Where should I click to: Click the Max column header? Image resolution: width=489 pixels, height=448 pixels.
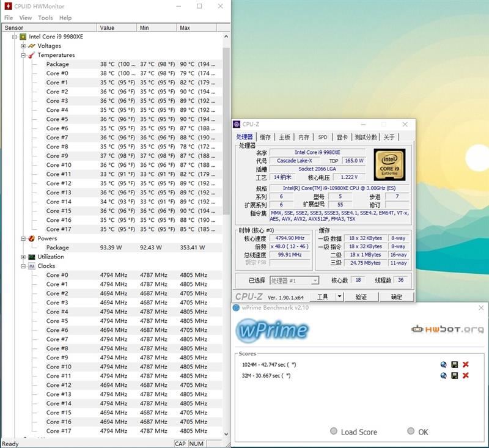(196, 28)
